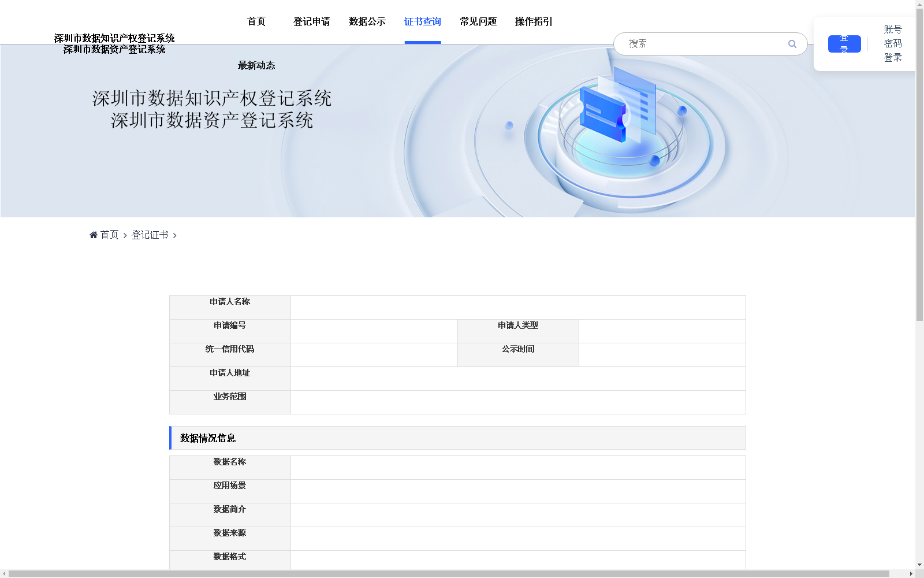Click the scroll down arrow
This screenshot has width=924, height=578.
[919, 565]
